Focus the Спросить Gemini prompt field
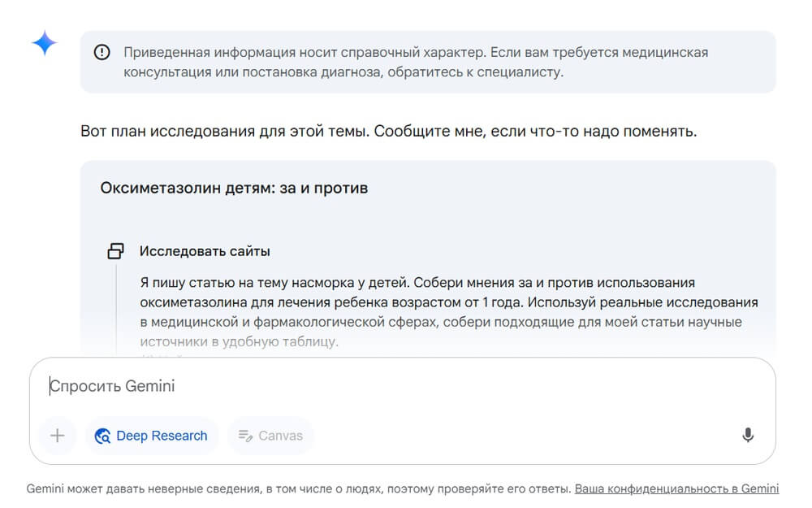 click(402, 386)
